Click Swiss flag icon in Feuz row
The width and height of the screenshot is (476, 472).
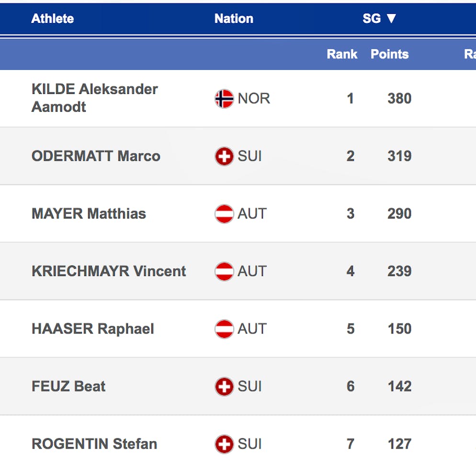(224, 386)
